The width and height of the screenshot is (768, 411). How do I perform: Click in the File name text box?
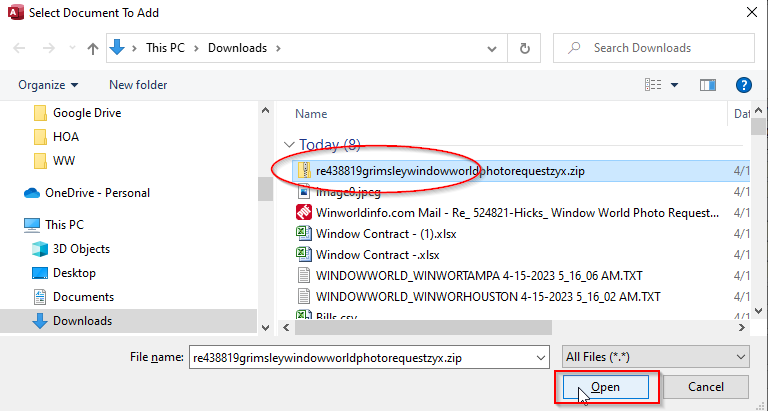(x=362, y=358)
